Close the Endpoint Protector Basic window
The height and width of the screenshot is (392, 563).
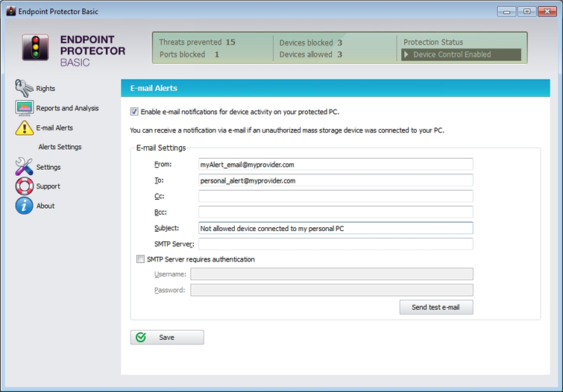[x=547, y=11]
